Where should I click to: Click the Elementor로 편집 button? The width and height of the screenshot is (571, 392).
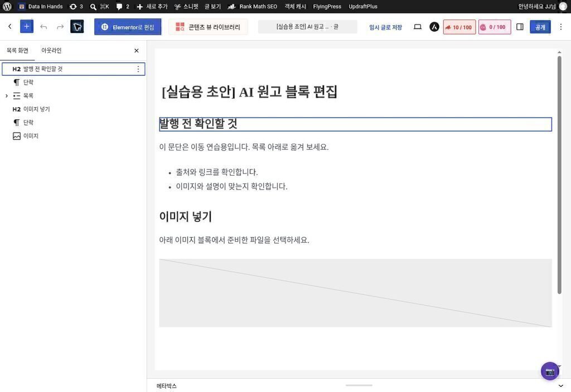[128, 27]
